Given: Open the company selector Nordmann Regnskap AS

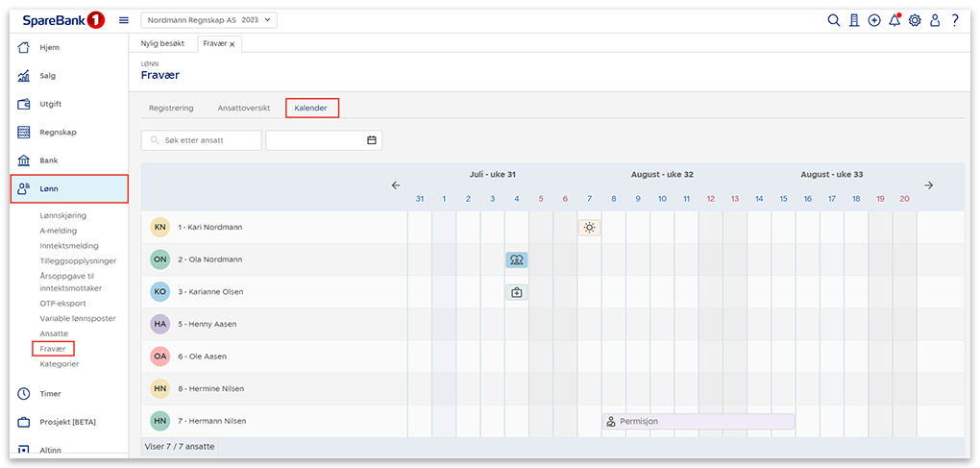Looking at the screenshot, I should coord(208,20).
